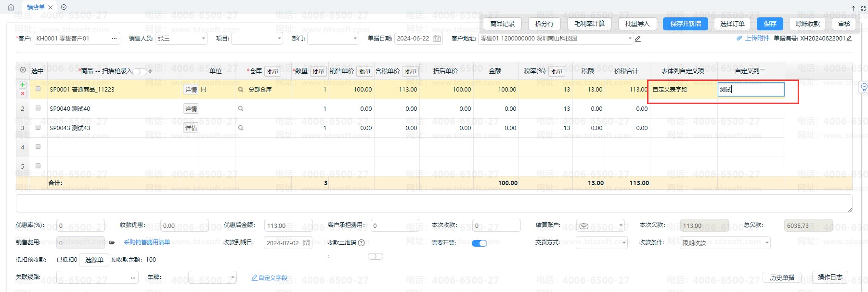Viewport: 868px width, 292px height.
Task: Click the red delete row X icon
Action: pyautogui.click(x=22, y=93)
